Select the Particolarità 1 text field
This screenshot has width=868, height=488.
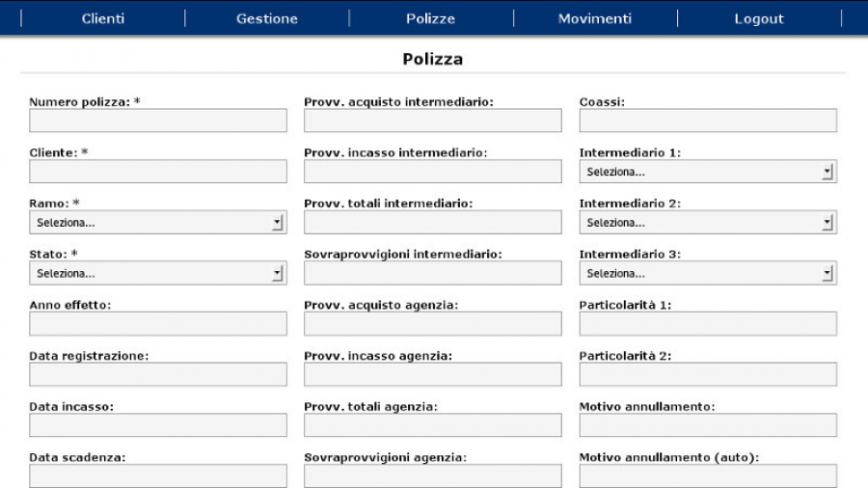point(708,324)
